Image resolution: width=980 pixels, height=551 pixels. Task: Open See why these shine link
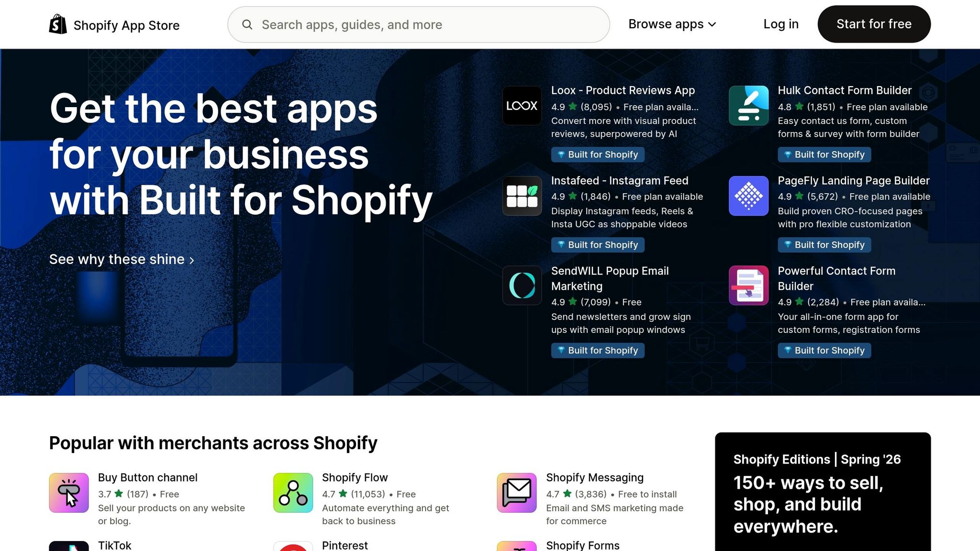coord(122,259)
